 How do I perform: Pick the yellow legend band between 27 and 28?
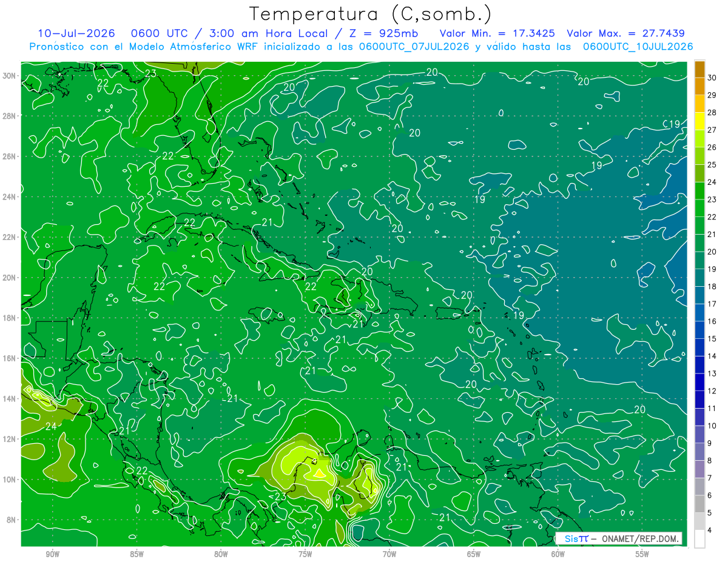700,121
